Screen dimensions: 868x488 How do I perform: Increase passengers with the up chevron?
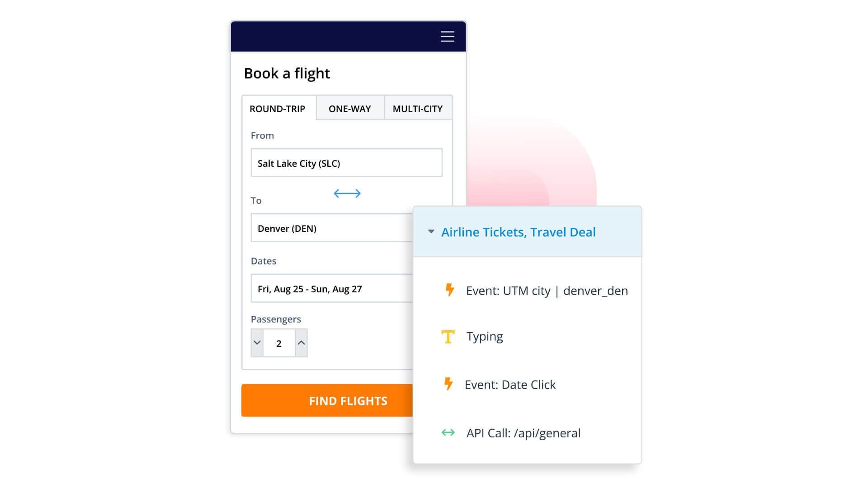coord(301,343)
